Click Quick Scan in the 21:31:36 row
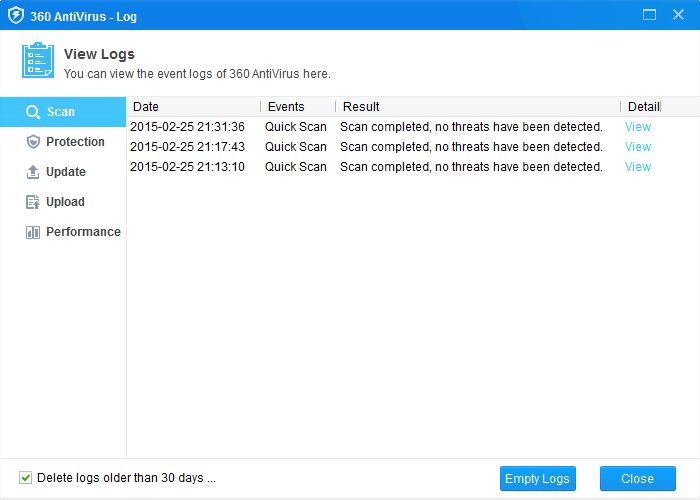This screenshot has width=700, height=500. [x=296, y=127]
